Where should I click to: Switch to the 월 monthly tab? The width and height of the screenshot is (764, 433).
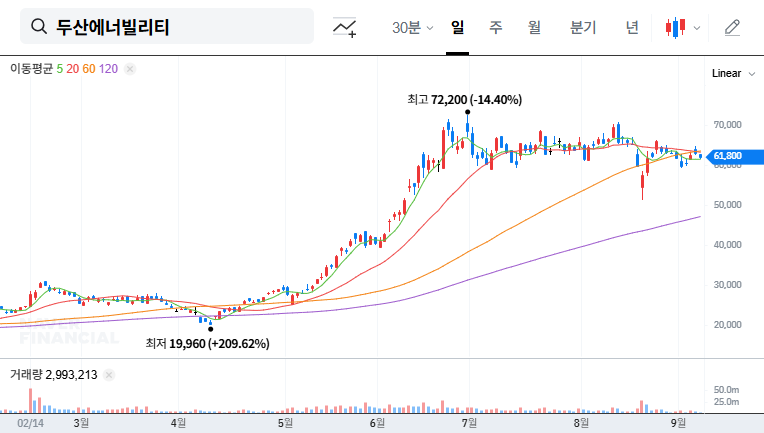tap(534, 27)
